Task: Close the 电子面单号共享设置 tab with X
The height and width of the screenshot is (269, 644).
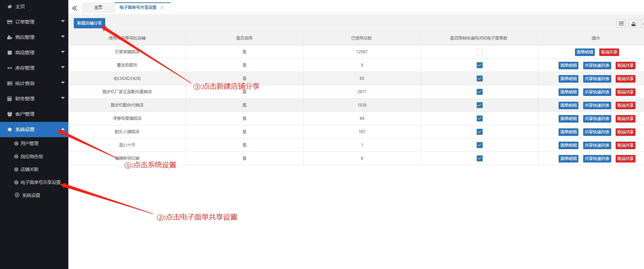Action: coord(162,8)
